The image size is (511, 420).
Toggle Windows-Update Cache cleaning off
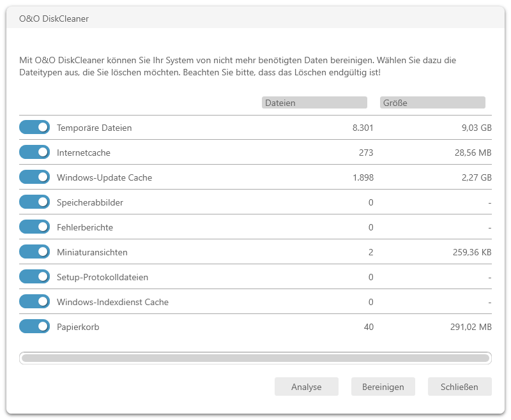pyautogui.click(x=34, y=177)
